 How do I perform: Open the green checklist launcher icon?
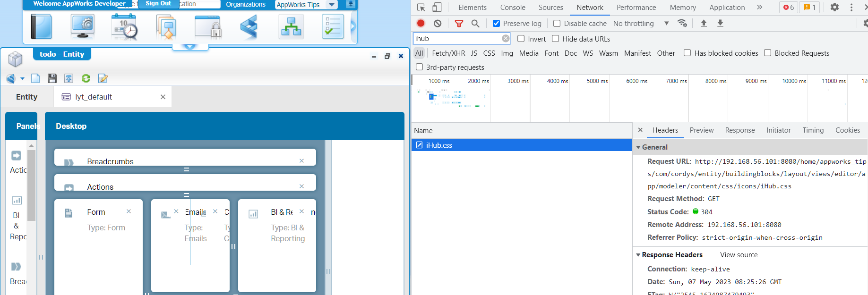tap(333, 26)
